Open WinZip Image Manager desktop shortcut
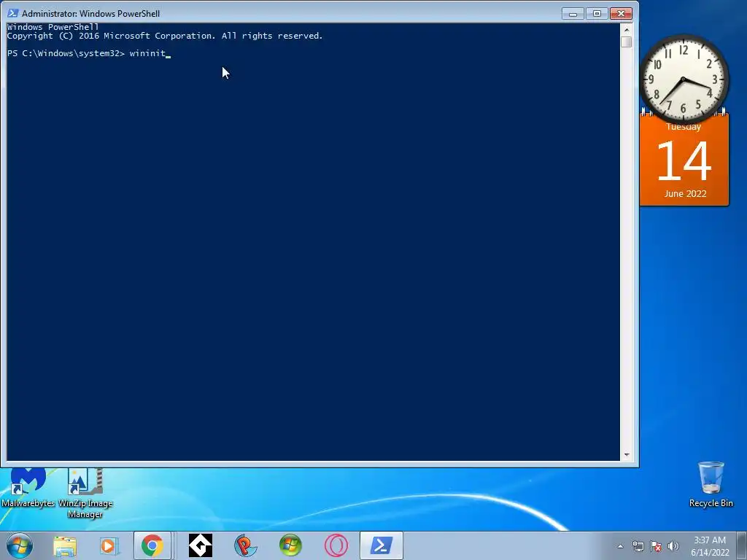The image size is (747, 560). (x=85, y=494)
